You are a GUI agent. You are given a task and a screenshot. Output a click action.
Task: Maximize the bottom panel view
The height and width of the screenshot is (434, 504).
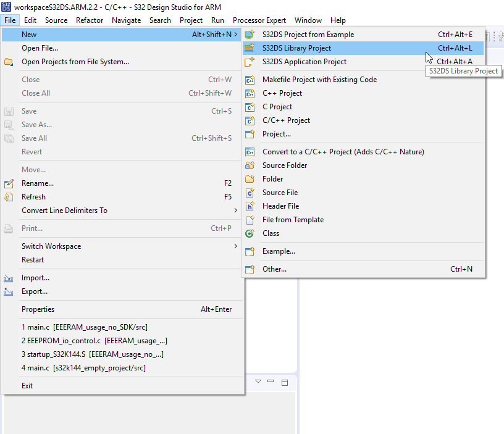285,382
